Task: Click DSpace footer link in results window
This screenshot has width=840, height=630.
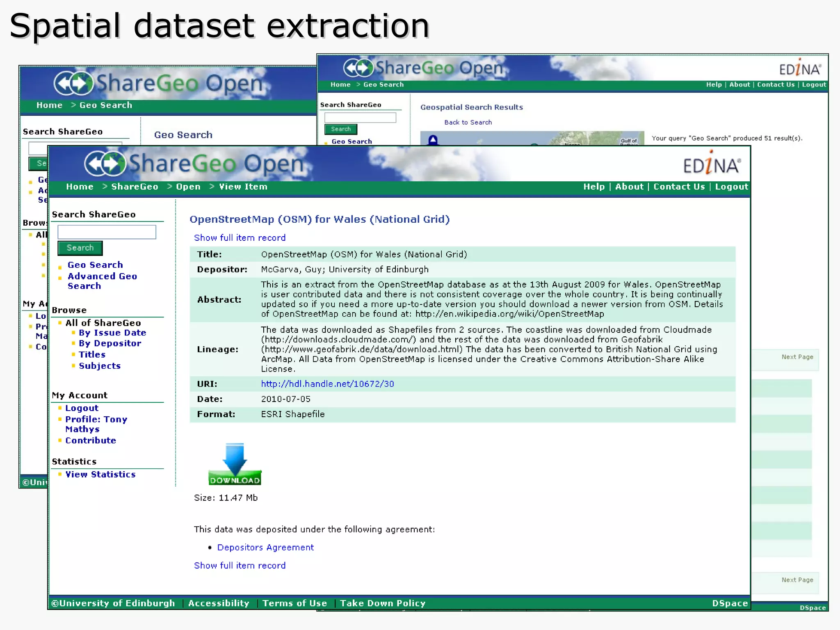Action: point(813,608)
